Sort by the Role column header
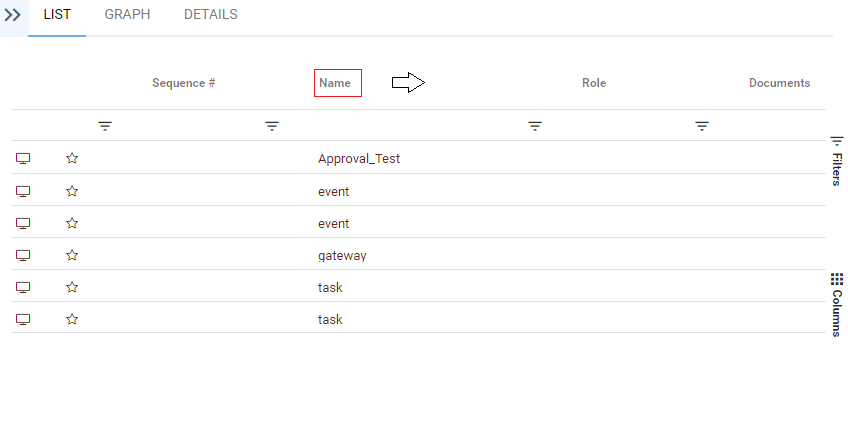This screenshot has height=425, width=848. (594, 83)
